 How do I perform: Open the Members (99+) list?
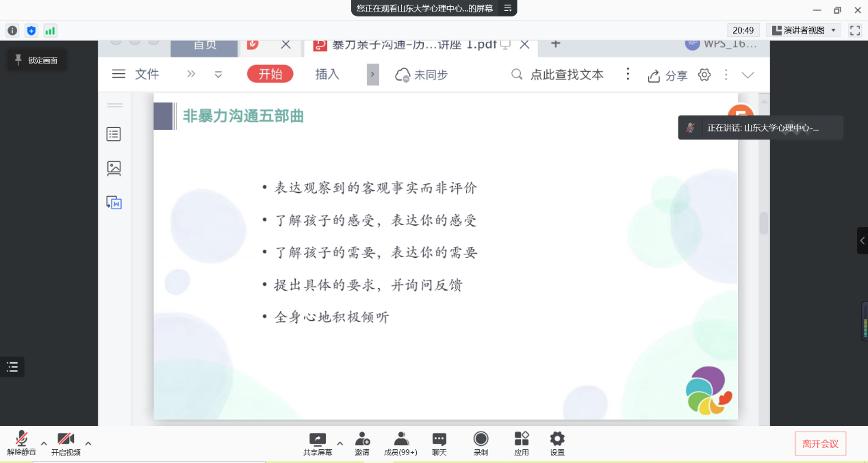point(400,443)
